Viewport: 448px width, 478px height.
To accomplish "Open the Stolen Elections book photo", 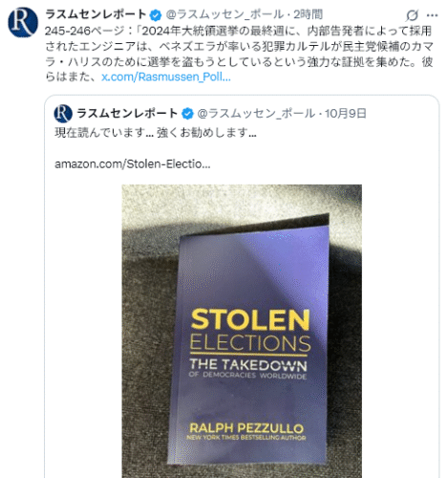I will click(x=242, y=331).
